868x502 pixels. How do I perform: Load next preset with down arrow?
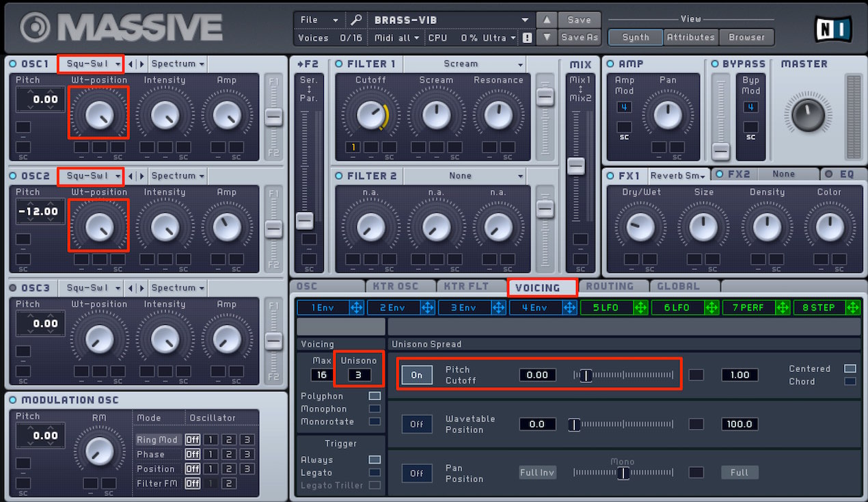point(545,38)
